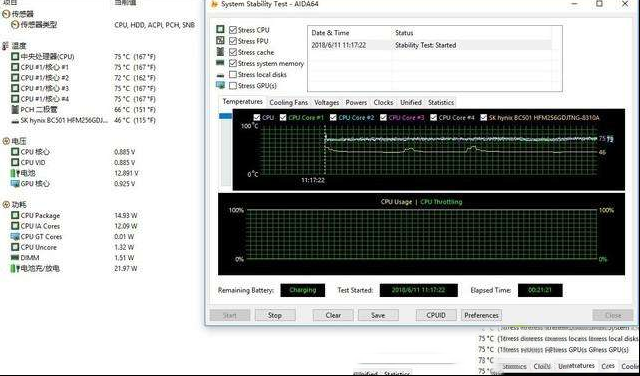Open the Statistics tab
Image resolution: width=640 pixels, height=376 pixels.
(x=441, y=102)
